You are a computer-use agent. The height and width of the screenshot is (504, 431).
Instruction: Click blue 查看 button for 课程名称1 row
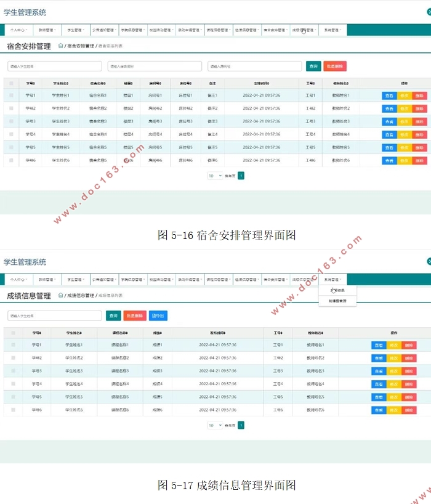379,345
